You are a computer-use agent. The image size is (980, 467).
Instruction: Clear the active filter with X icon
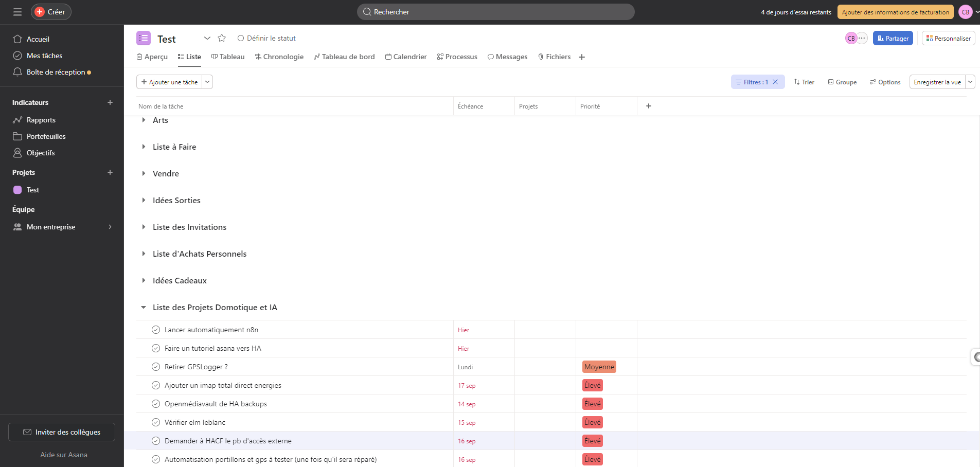click(x=775, y=82)
